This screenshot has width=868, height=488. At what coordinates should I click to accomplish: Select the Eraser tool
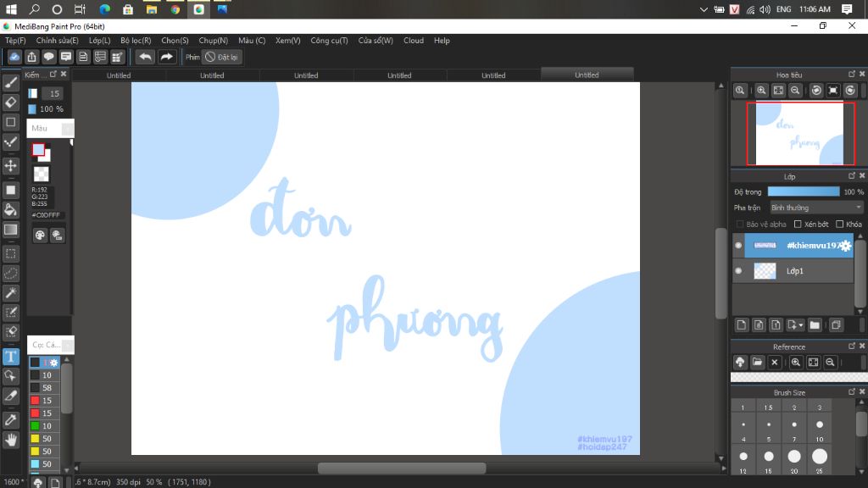10,103
